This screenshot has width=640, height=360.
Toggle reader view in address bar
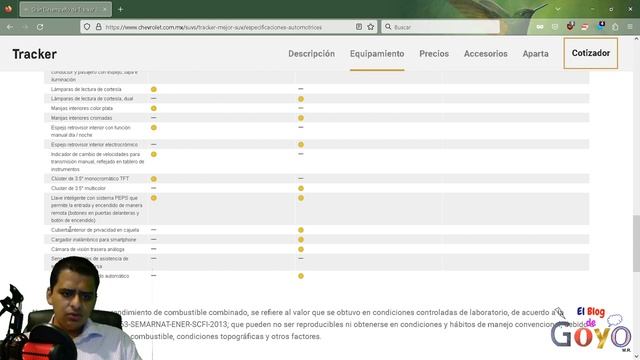pos(359,27)
